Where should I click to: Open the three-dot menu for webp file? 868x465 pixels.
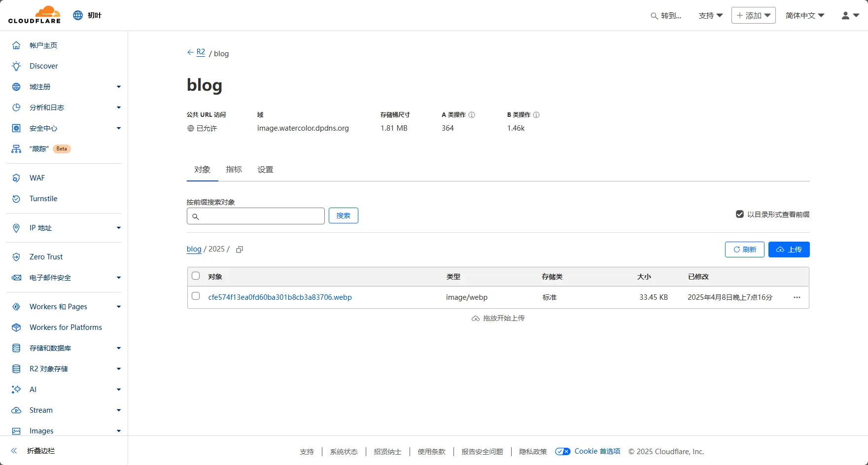797,297
